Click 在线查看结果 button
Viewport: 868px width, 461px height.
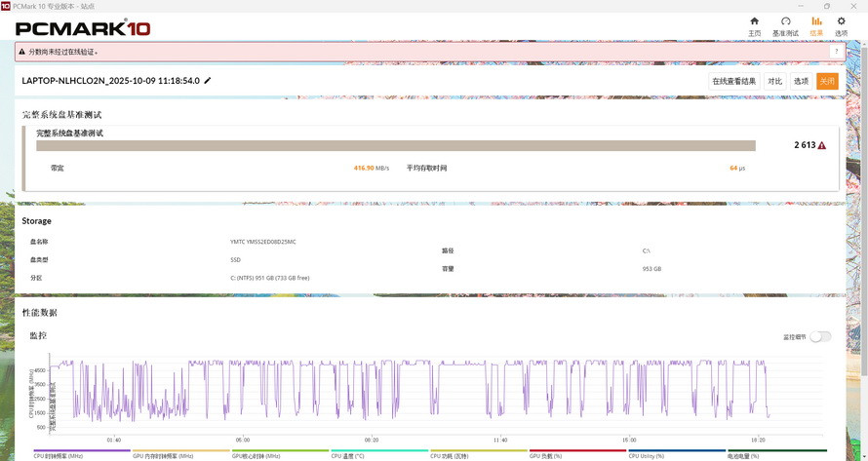(x=733, y=81)
